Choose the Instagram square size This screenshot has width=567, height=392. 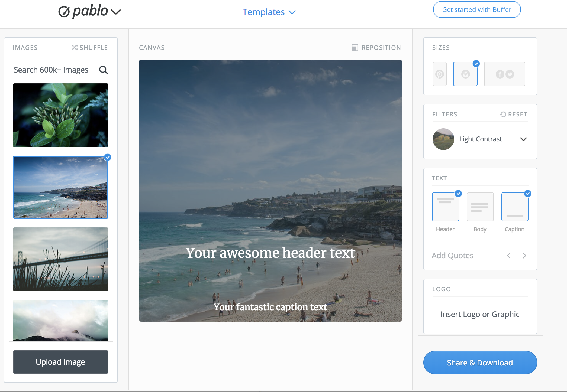coord(465,74)
